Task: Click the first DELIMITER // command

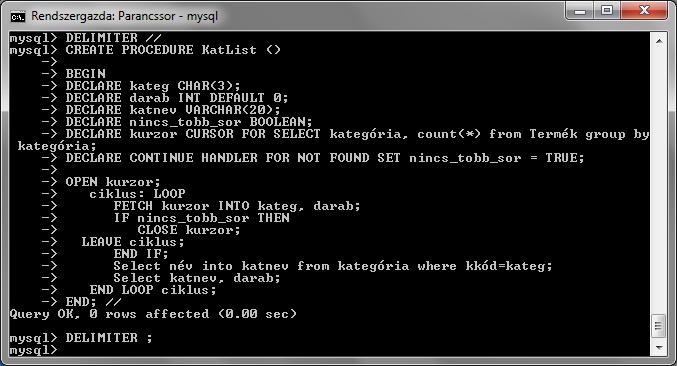Action: click(x=85, y=38)
